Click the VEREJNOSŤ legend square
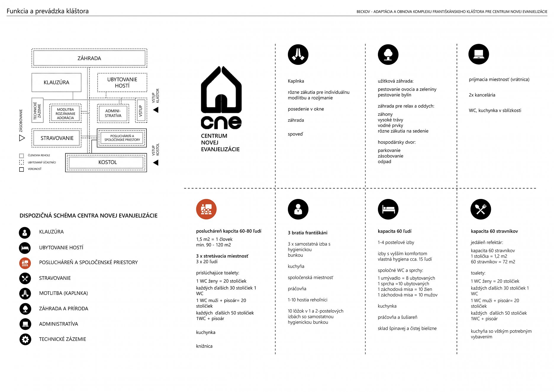The width and height of the screenshot is (554, 392). [x=21, y=169]
